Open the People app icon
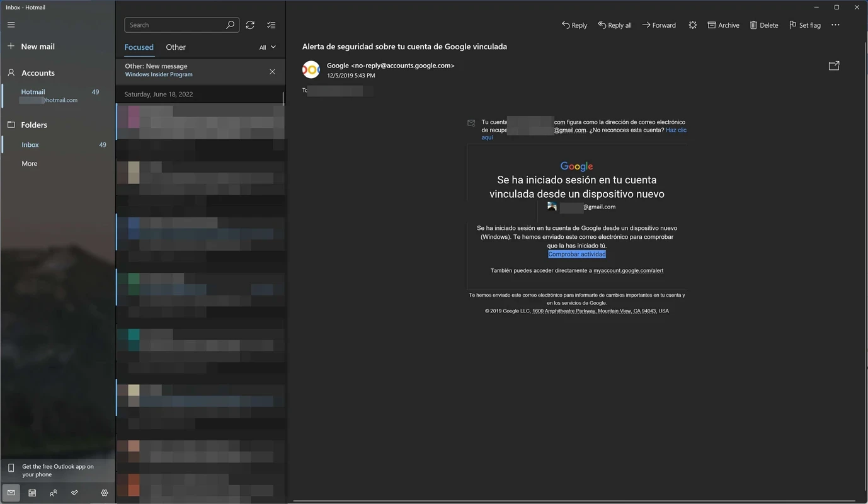 [x=54, y=493]
